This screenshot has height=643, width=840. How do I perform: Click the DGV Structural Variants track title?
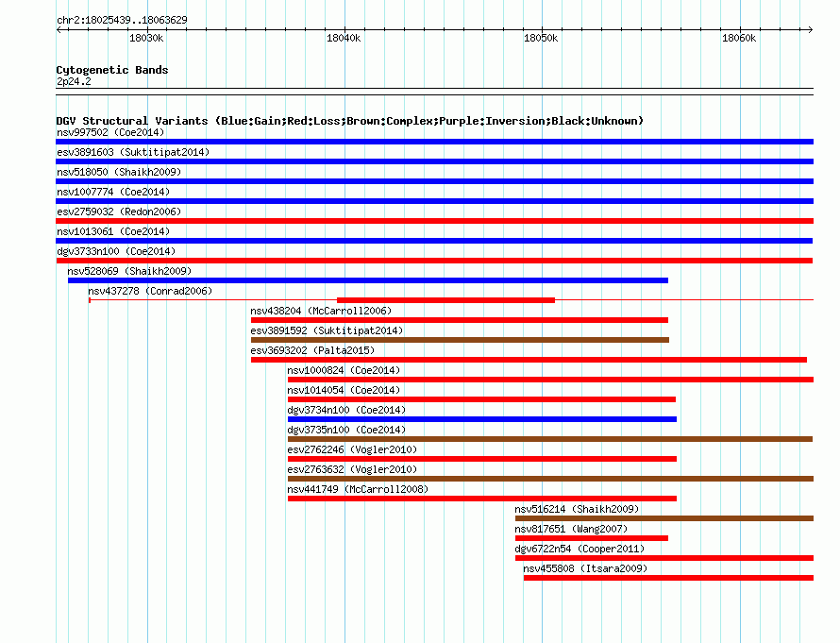350,121
